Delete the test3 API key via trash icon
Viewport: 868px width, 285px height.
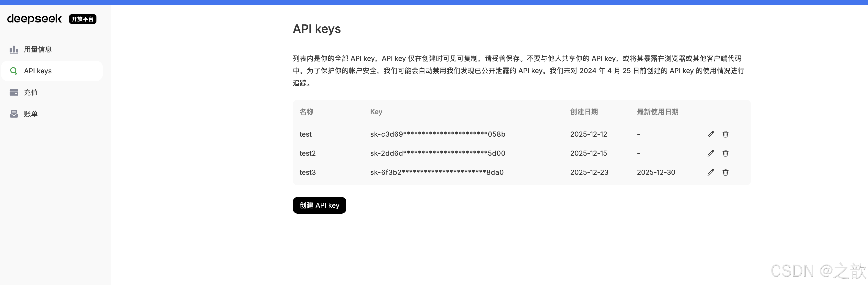click(726, 172)
